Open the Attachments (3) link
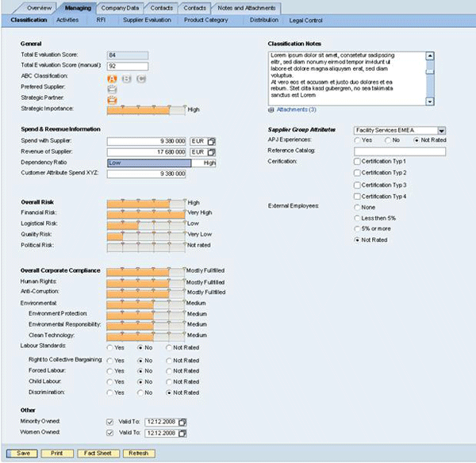The image size is (476, 463). pos(296,109)
